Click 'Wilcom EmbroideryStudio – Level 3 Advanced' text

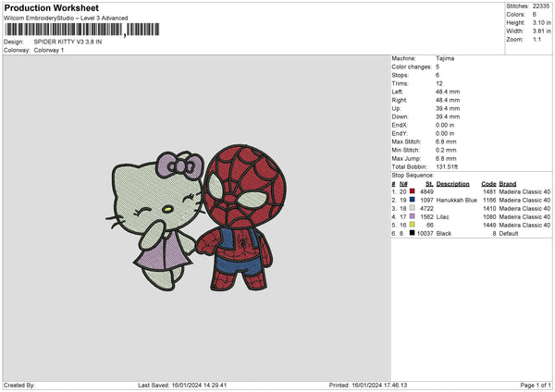66,18
